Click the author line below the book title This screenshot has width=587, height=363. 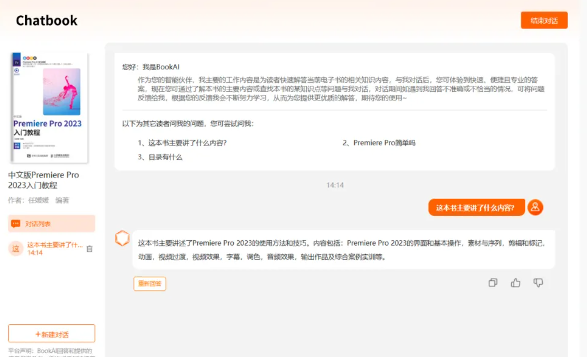tap(39, 200)
